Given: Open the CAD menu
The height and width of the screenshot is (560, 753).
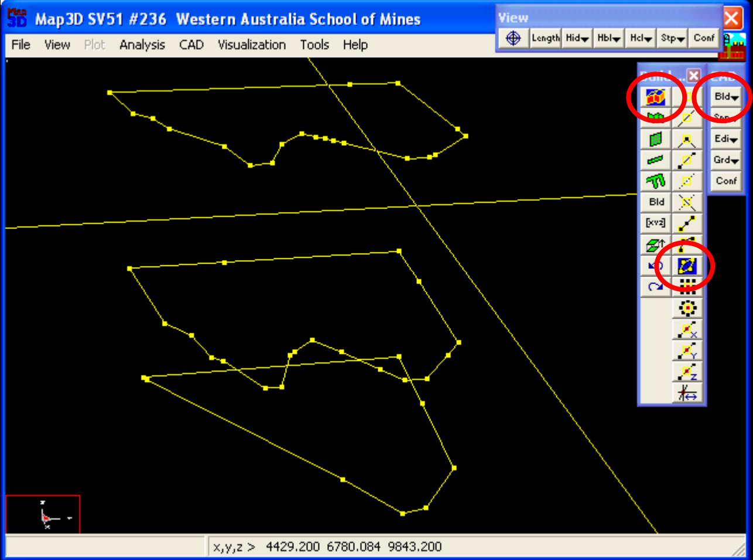Looking at the screenshot, I should click(191, 45).
